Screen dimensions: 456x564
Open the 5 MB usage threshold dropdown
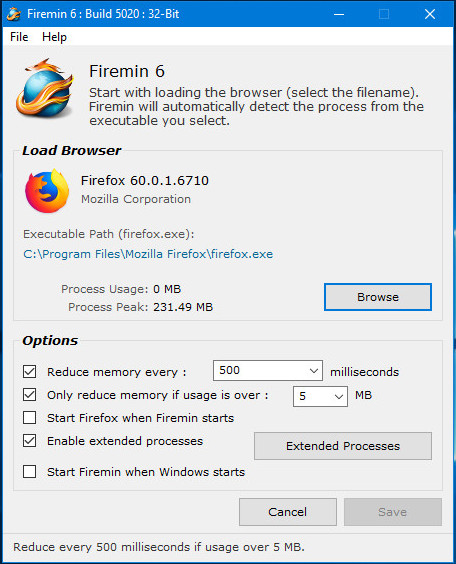tap(320, 396)
